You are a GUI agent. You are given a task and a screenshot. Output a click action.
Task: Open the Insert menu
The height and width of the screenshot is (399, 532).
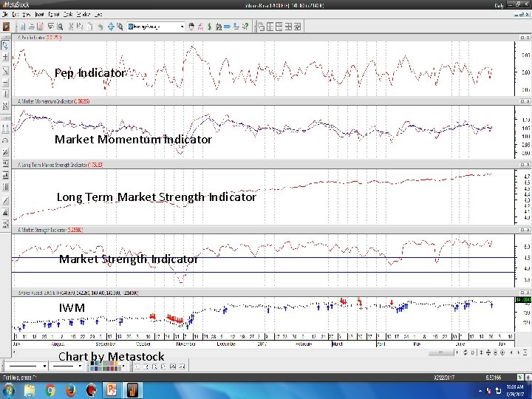point(39,15)
